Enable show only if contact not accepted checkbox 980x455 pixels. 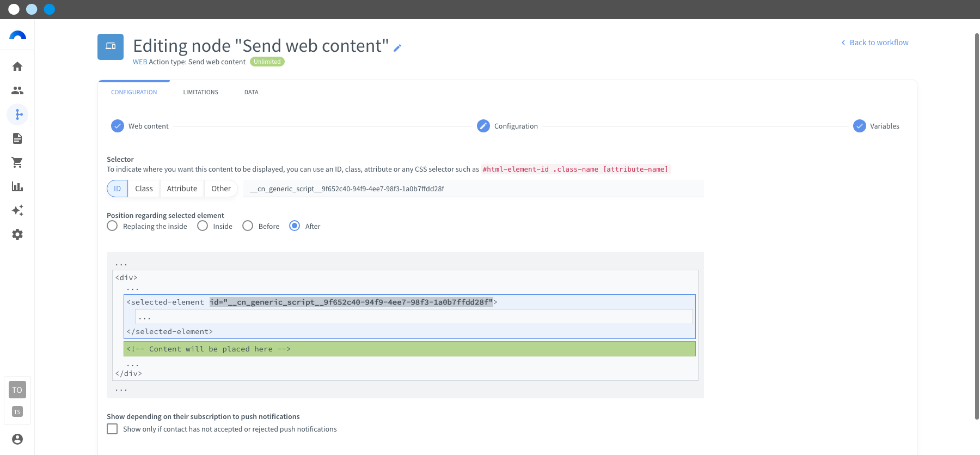[112, 429]
